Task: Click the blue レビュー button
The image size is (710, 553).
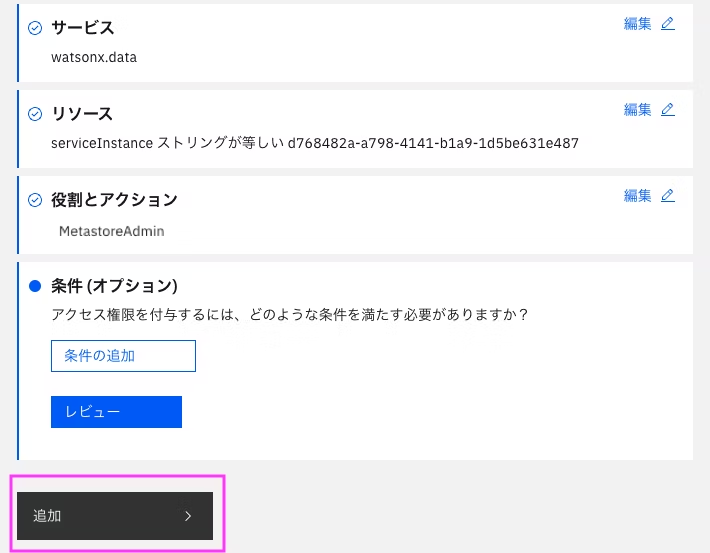Action: click(x=116, y=412)
